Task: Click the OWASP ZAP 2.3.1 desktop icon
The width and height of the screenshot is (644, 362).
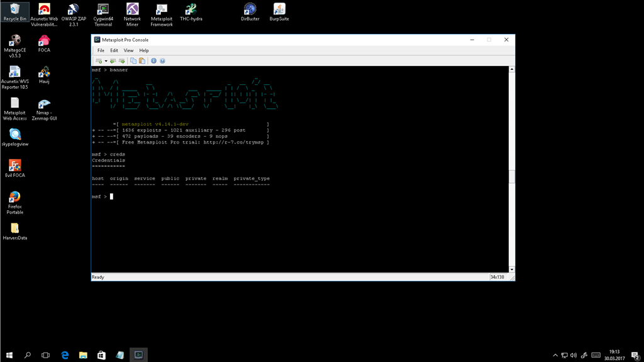Action: (x=74, y=15)
